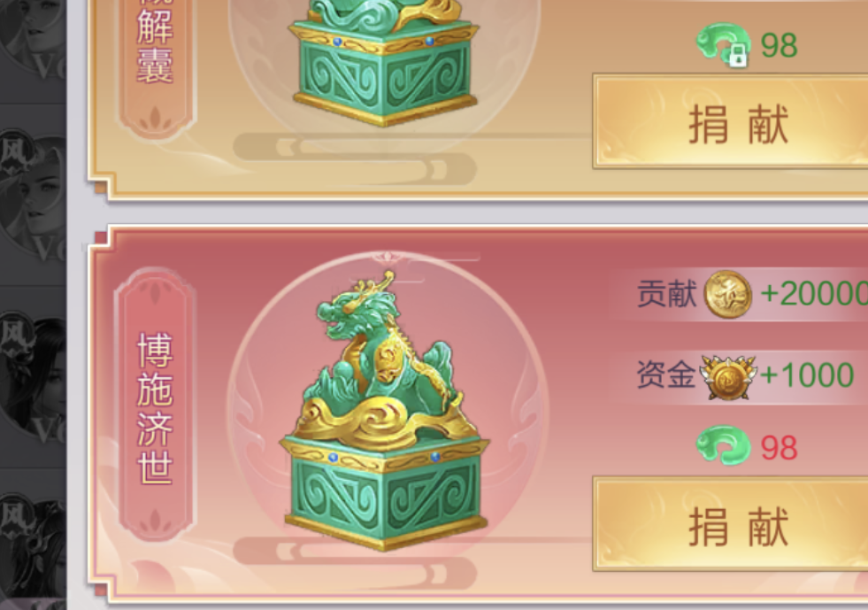
Task: Tap the jade dragon seal in 博施济世 card
Action: pos(386,410)
